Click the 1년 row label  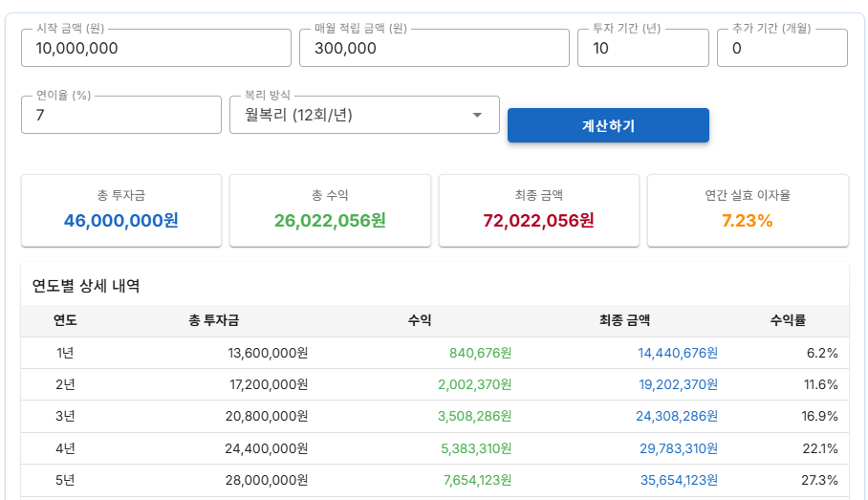coord(65,353)
